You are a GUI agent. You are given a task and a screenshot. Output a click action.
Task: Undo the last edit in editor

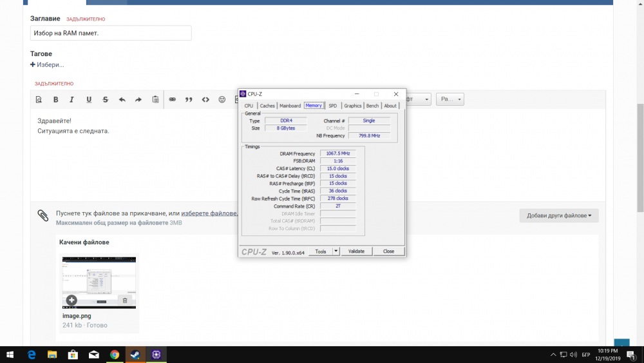[122, 99]
